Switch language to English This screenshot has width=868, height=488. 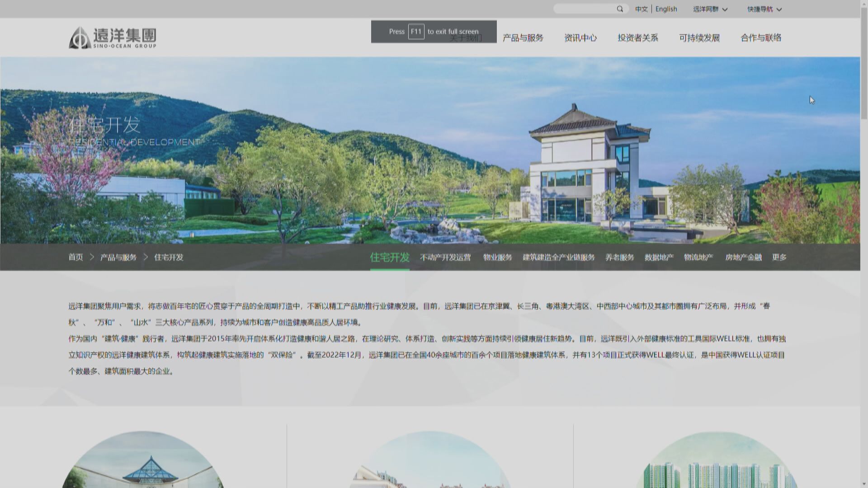[666, 9]
